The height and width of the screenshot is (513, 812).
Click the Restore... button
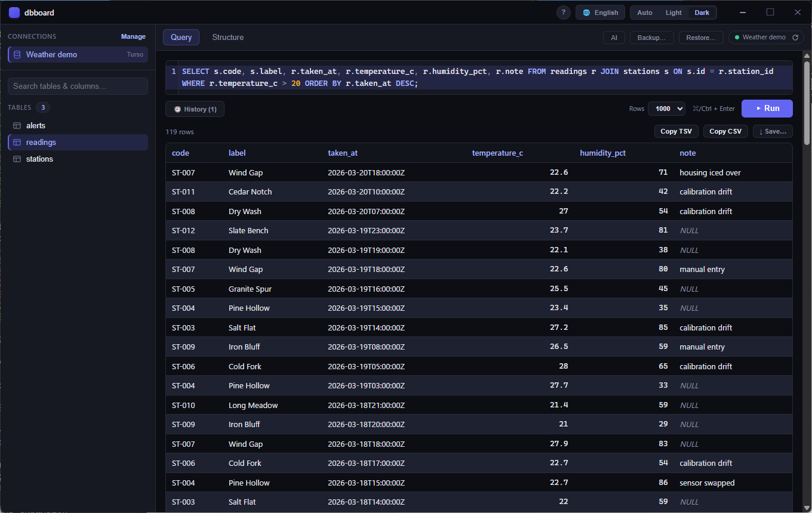(701, 38)
